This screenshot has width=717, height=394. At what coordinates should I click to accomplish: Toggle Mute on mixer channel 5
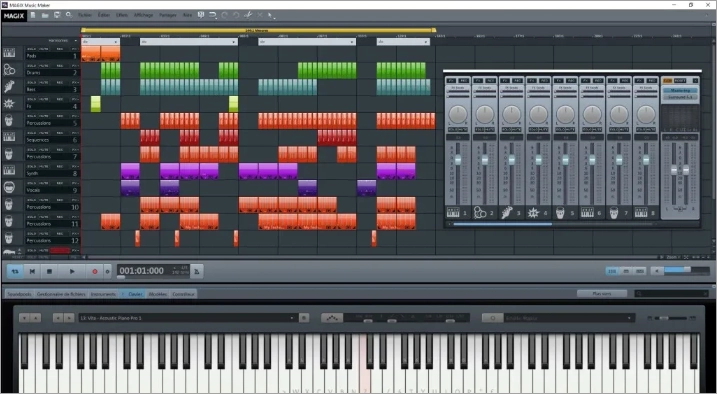coord(570,130)
